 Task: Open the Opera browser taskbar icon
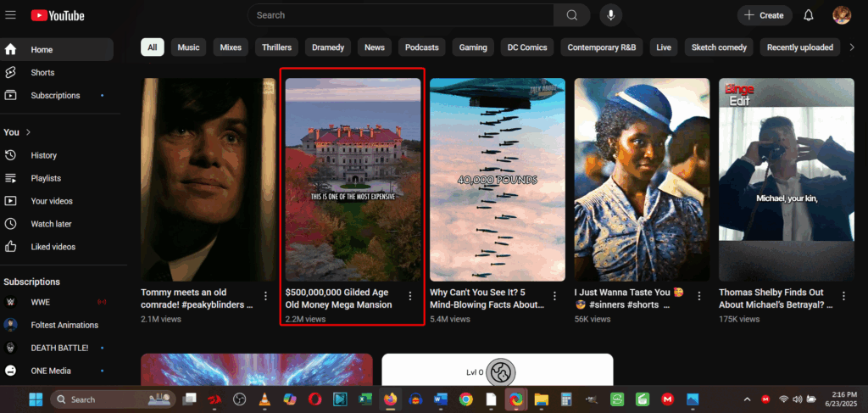(315, 399)
